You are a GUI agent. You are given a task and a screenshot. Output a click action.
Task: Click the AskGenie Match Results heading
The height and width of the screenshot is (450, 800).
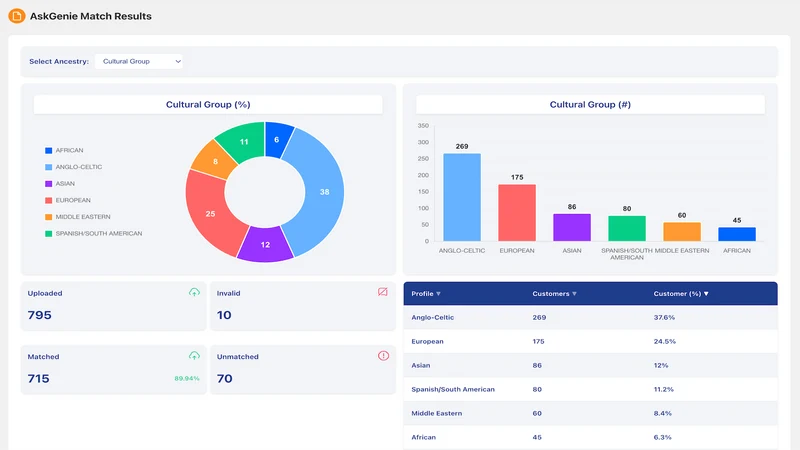[91, 16]
